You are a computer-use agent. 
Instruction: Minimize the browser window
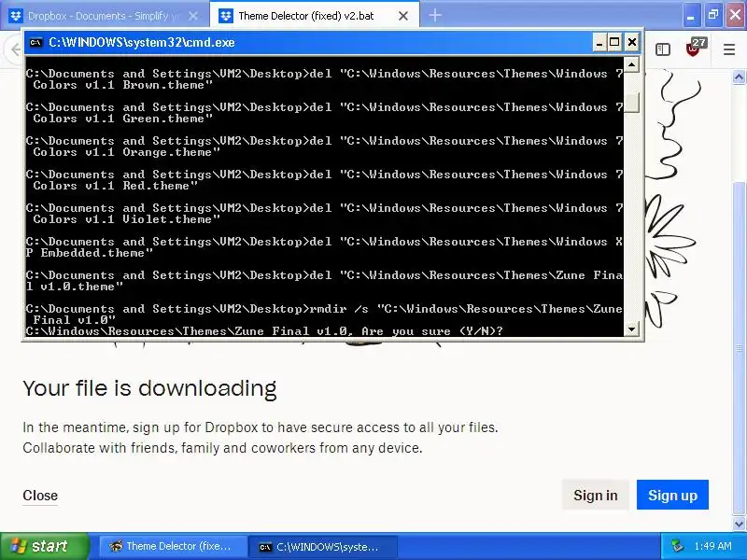click(690, 15)
